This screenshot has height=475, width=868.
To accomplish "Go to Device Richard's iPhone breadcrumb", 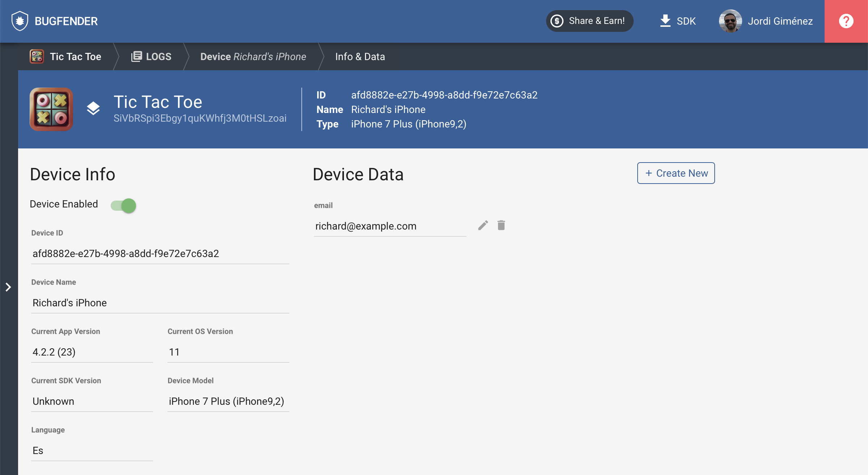I will pos(253,56).
